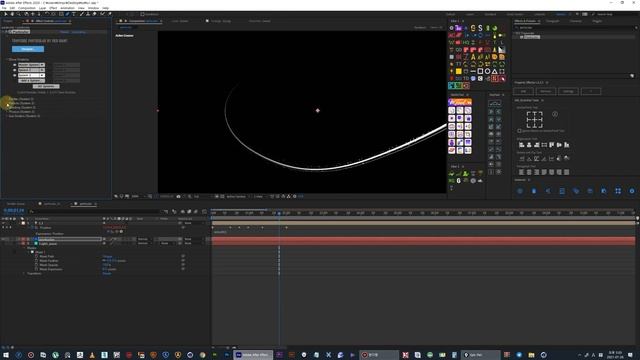The width and height of the screenshot is (640, 360).
Task: Switch to the Paragraph panel tab
Action: pos(552,21)
